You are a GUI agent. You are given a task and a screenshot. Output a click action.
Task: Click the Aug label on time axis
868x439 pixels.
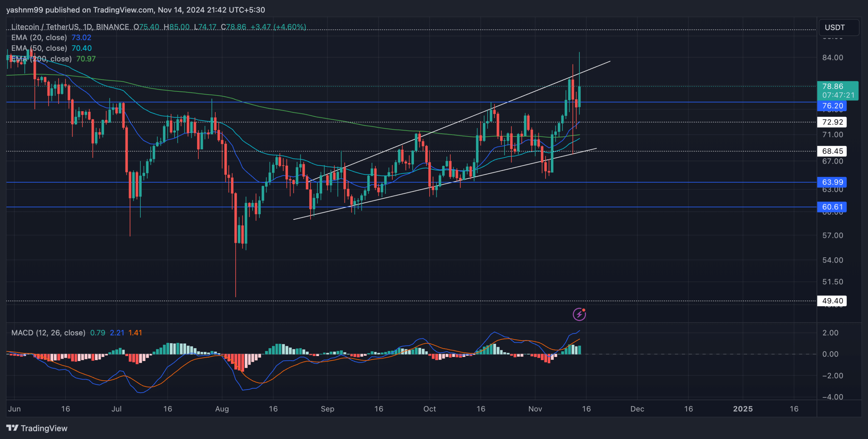(x=222, y=409)
